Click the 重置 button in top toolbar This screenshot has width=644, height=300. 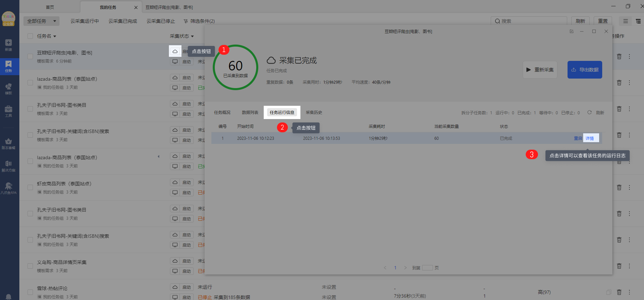[603, 21]
